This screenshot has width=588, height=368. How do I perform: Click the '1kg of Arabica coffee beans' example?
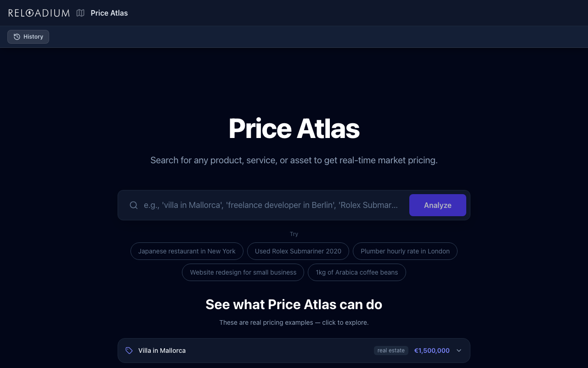(357, 272)
